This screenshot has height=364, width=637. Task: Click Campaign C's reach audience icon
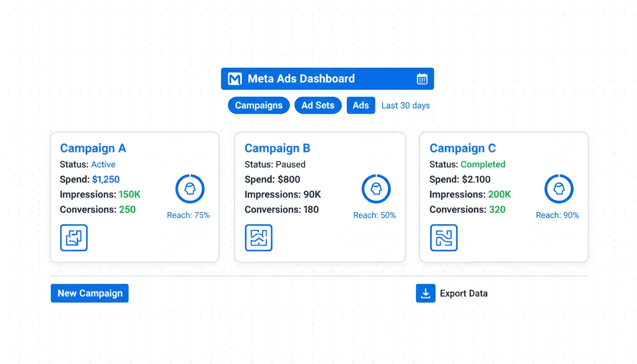tap(559, 189)
